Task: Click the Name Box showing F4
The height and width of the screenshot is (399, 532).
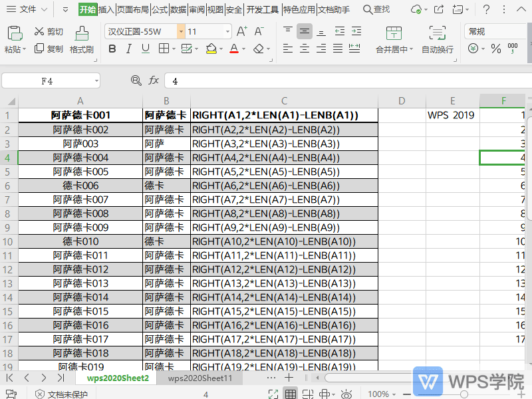Action: (x=47, y=80)
